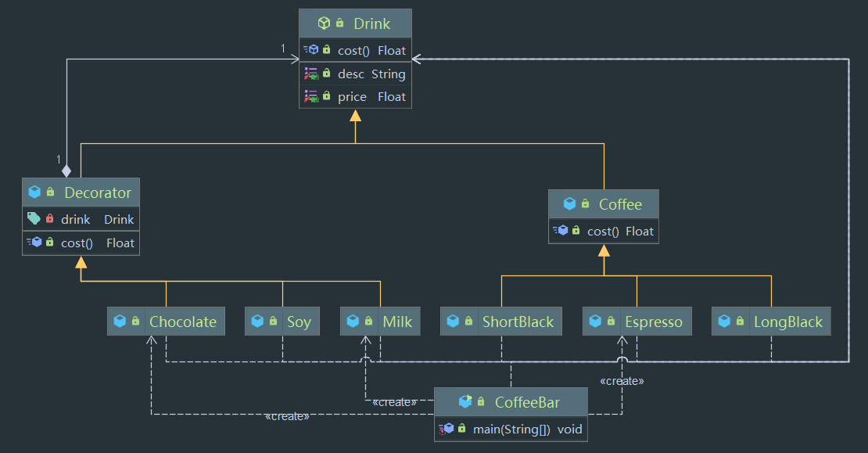
Task: Click the main(String[]) void row
Action: click(x=511, y=430)
